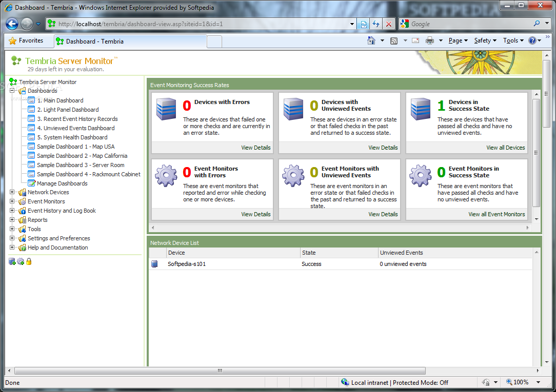Collapse the Dashboards tree node
Screen dimensions: 556x392
12,91
